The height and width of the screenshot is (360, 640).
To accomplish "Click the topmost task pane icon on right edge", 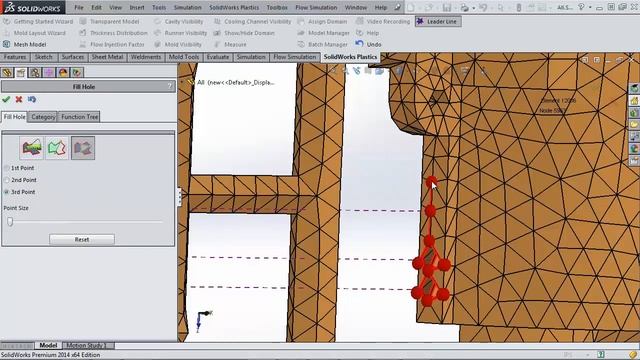I will coord(634,88).
